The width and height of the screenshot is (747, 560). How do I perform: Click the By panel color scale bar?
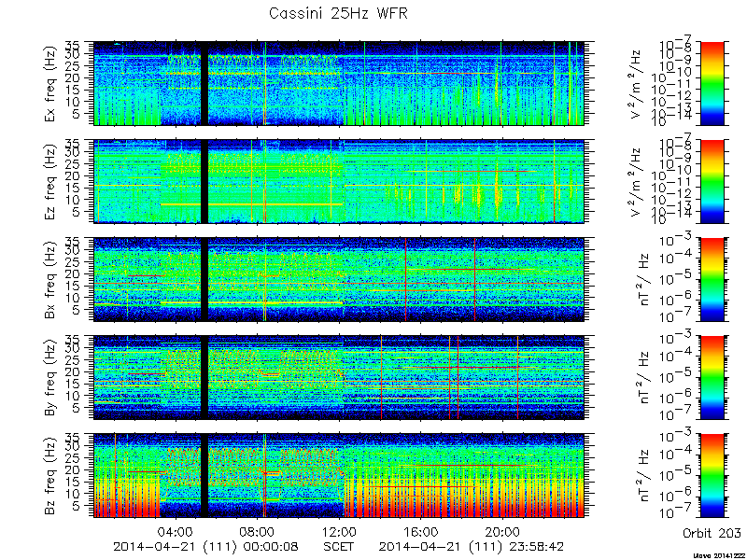(712, 378)
